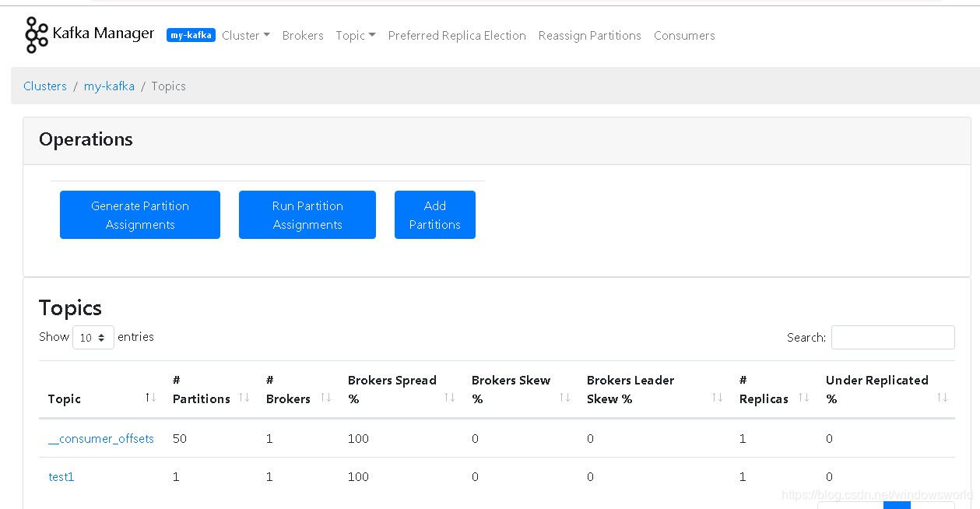Click the my-kafka cluster badge

coord(191,35)
